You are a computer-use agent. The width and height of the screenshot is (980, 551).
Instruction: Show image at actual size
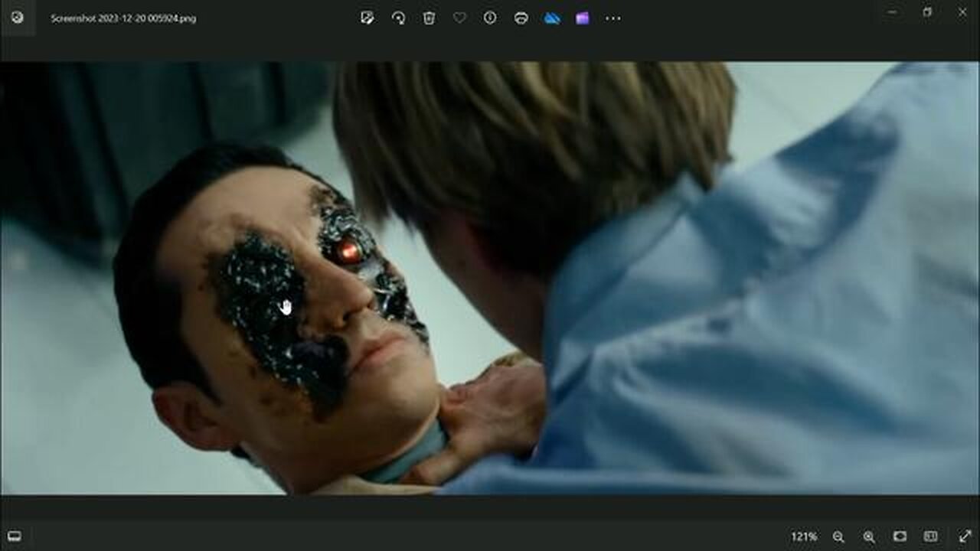930,536
